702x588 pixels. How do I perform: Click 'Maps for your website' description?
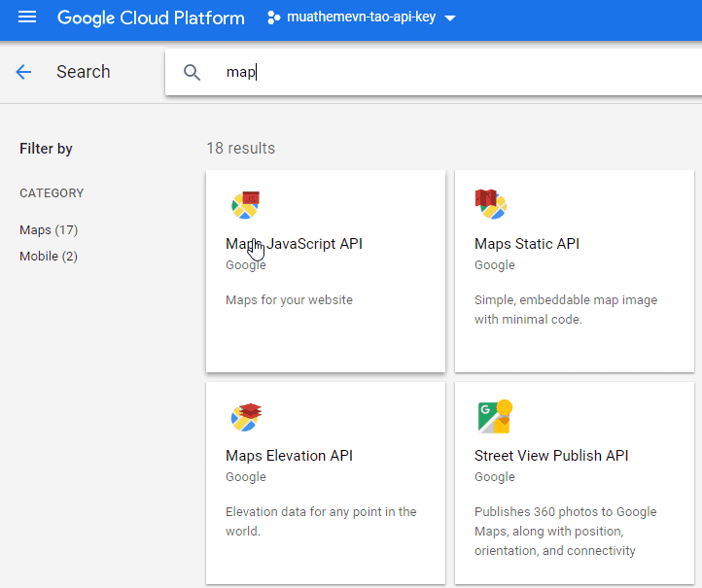(289, 299)
